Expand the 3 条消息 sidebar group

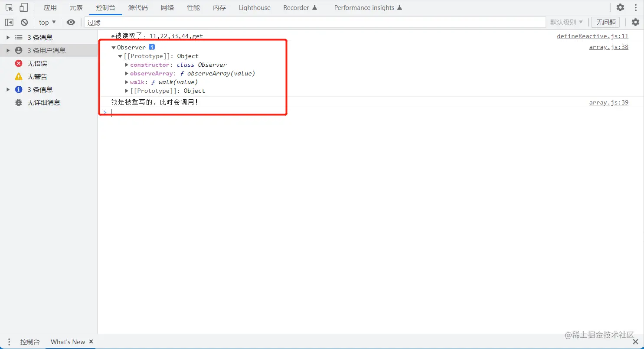click(8, 37)
